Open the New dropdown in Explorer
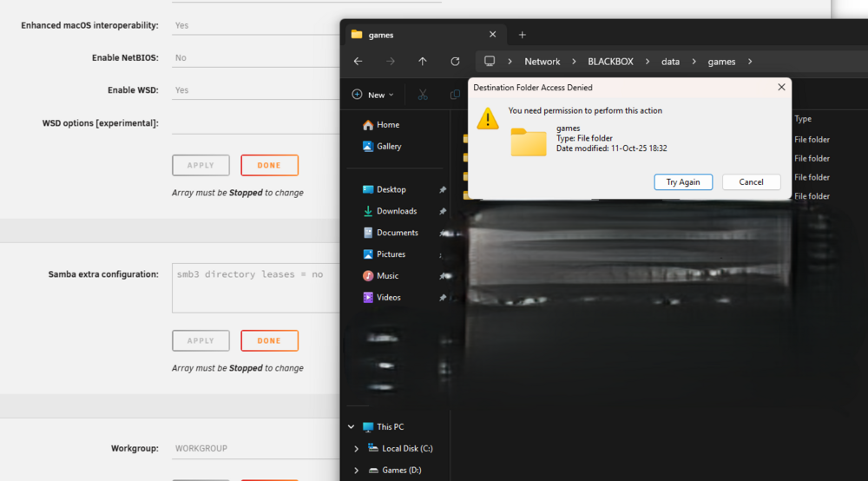 coord(373,95)
